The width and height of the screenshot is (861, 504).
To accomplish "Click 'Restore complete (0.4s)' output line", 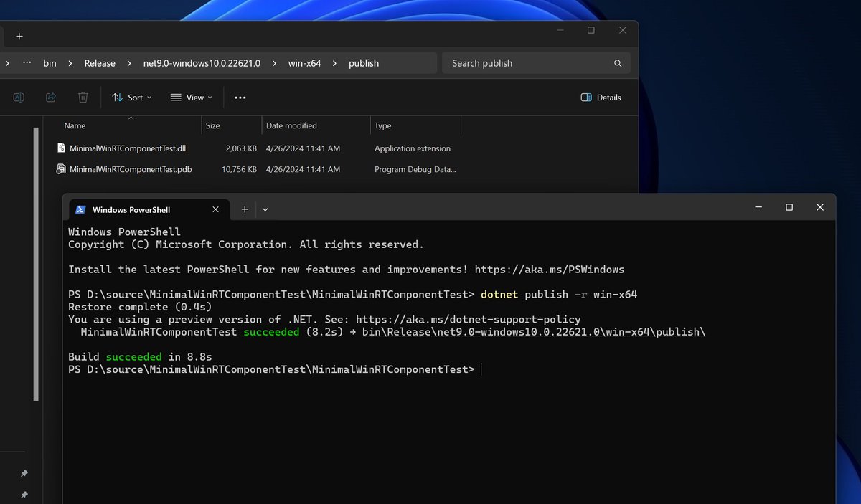I will click(x=141, y=307).
